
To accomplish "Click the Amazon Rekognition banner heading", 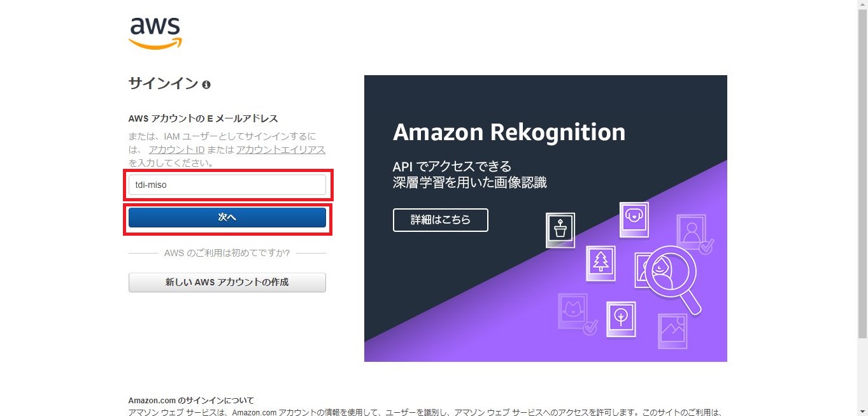I will pyautogui.click(x=509, y=133).
